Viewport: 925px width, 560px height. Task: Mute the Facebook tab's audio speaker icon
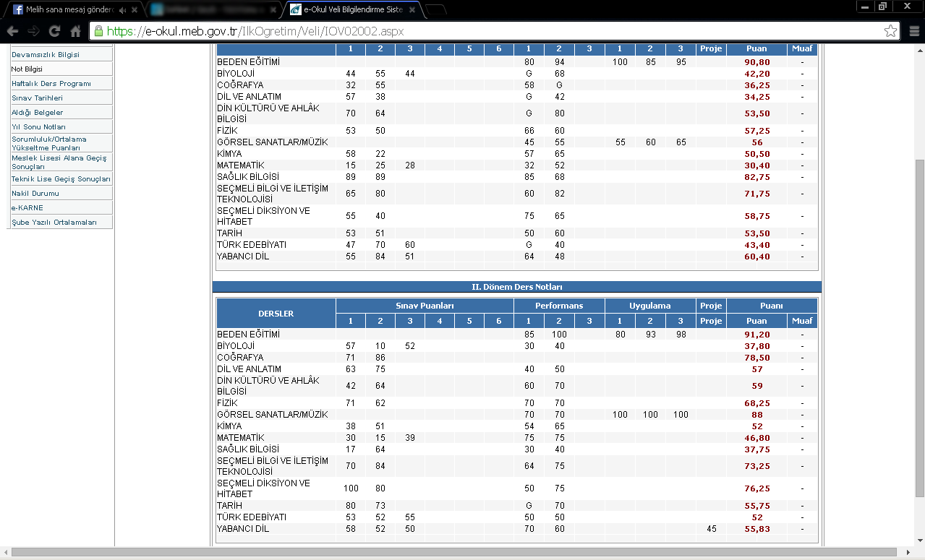(122, 10)
